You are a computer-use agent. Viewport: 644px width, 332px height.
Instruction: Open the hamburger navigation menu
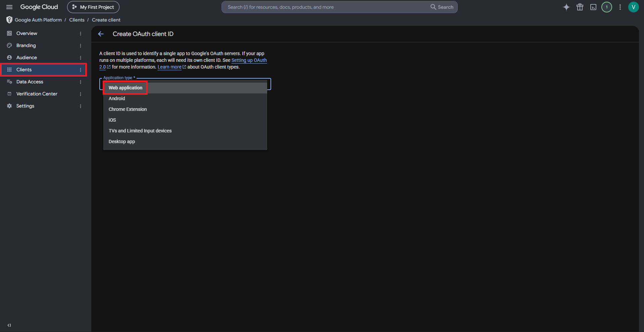(x=9, y=7)
